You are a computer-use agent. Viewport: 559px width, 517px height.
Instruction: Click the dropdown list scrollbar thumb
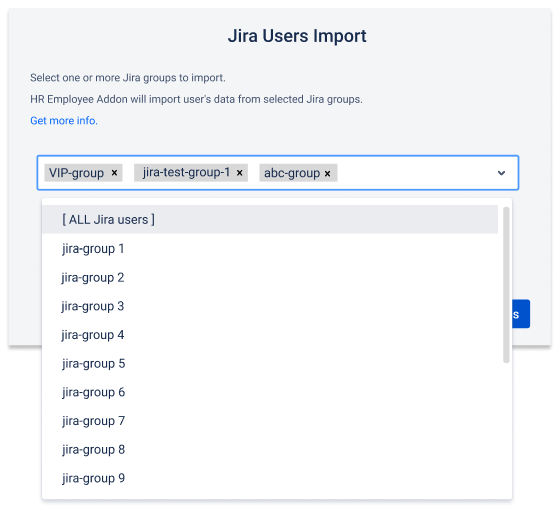coord(506,285)
